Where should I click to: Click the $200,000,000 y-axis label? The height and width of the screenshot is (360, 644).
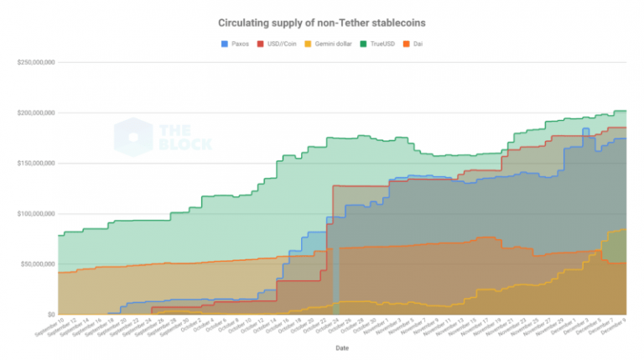coord(36,113)
